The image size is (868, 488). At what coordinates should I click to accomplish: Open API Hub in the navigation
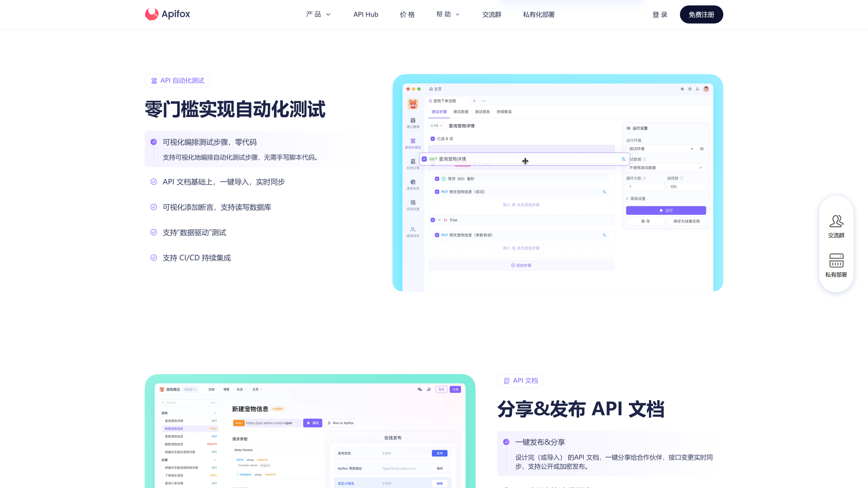coord(366,14)
